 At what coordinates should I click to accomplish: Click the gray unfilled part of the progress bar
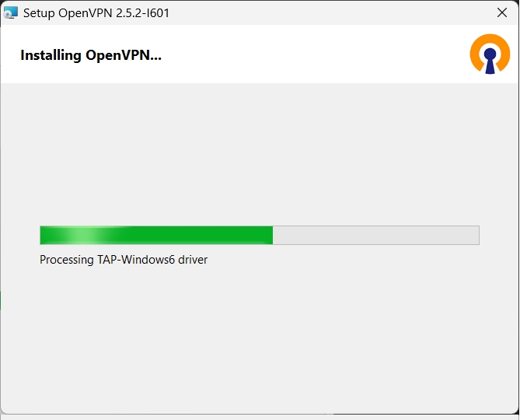[375, 235]
